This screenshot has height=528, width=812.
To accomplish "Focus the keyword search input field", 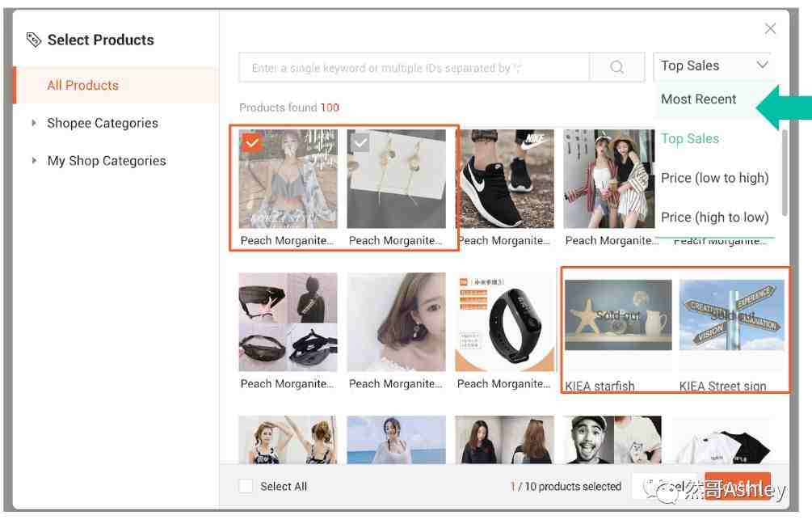I will pyautogui.click(x=414, y=67).
